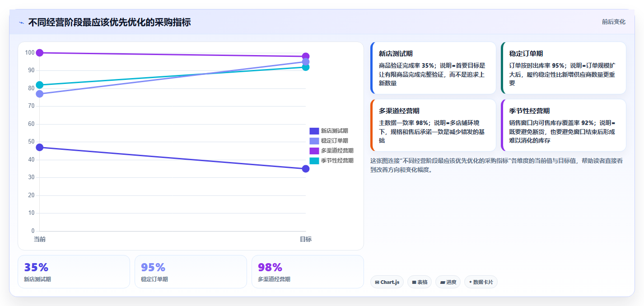
Task: Click the 季节性经营期 legend label
Action: [337, 161]
